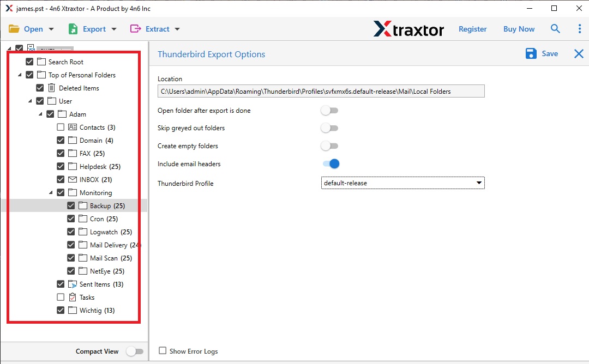Open the Thunderbird Profile dropdown
589x364 pixels.
tap(479, 183)
